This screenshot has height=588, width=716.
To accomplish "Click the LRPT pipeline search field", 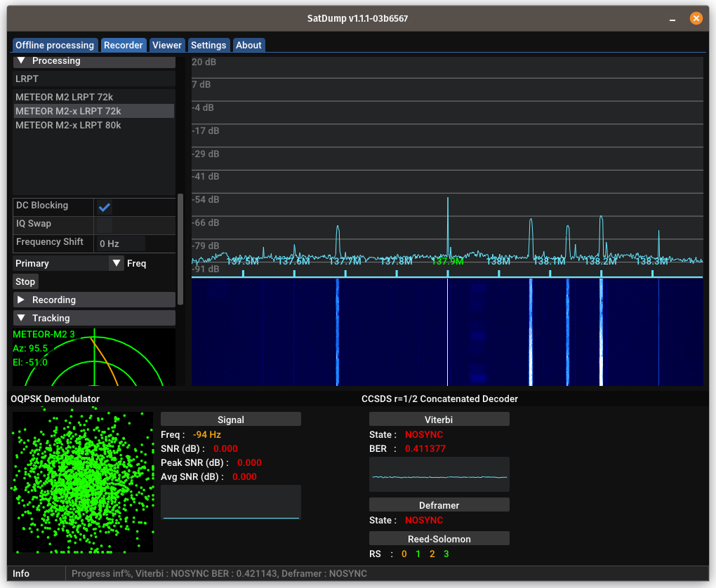I will coord(94,79).
